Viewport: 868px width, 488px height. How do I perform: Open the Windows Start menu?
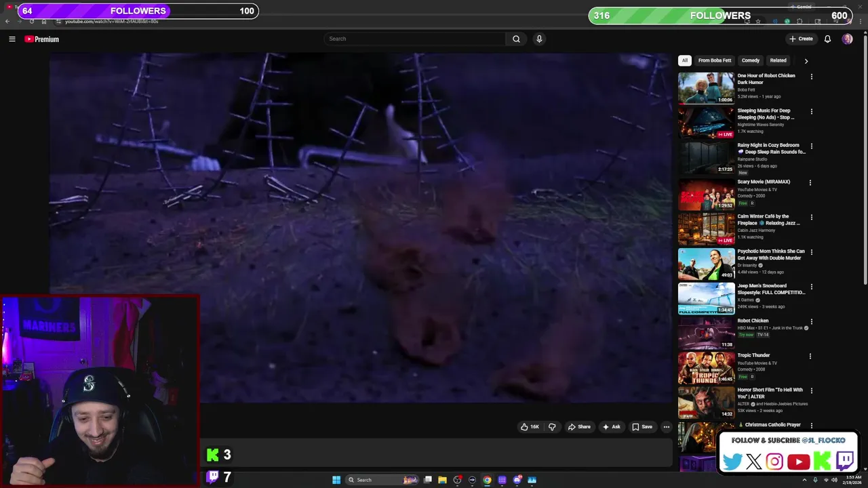coord(336,480)
